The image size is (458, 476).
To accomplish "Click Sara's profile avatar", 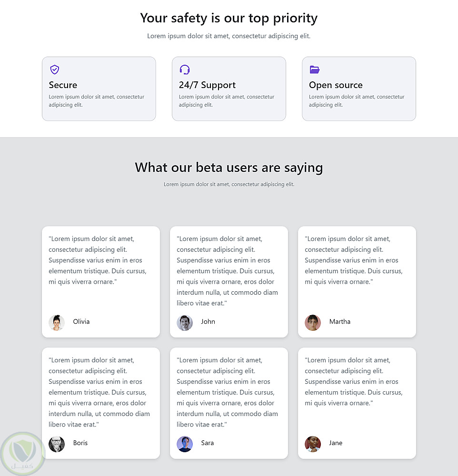I will click(185, 444).
